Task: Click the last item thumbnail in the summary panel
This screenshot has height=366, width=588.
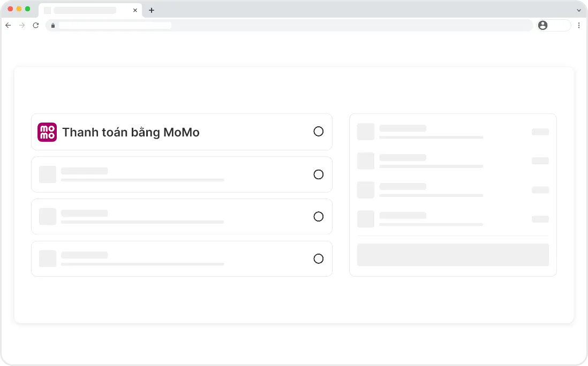Action: point(366,219)
